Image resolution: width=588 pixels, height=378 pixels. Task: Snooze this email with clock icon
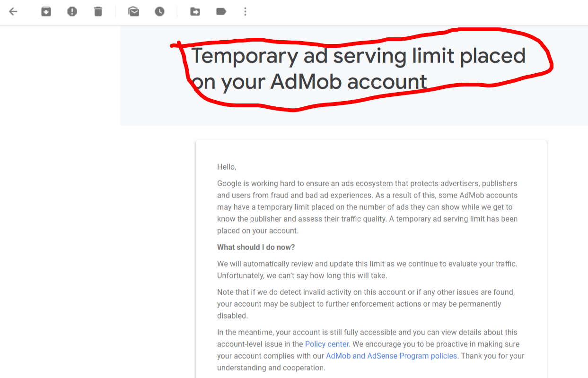[x=160, y=11]
